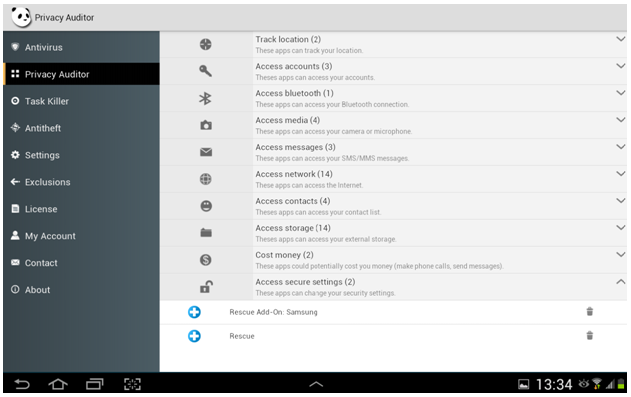
Task: Click the panda logo in the header
Action: tap(21, 17)
